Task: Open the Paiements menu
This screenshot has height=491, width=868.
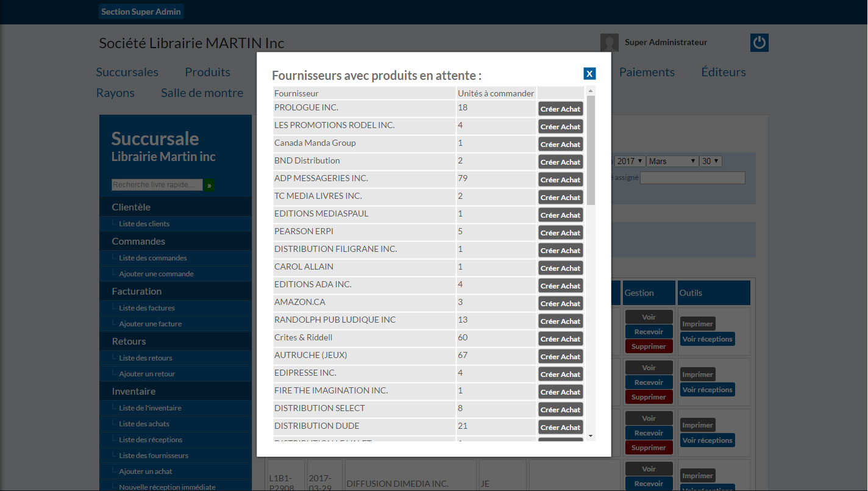Action: click(647, 72)
